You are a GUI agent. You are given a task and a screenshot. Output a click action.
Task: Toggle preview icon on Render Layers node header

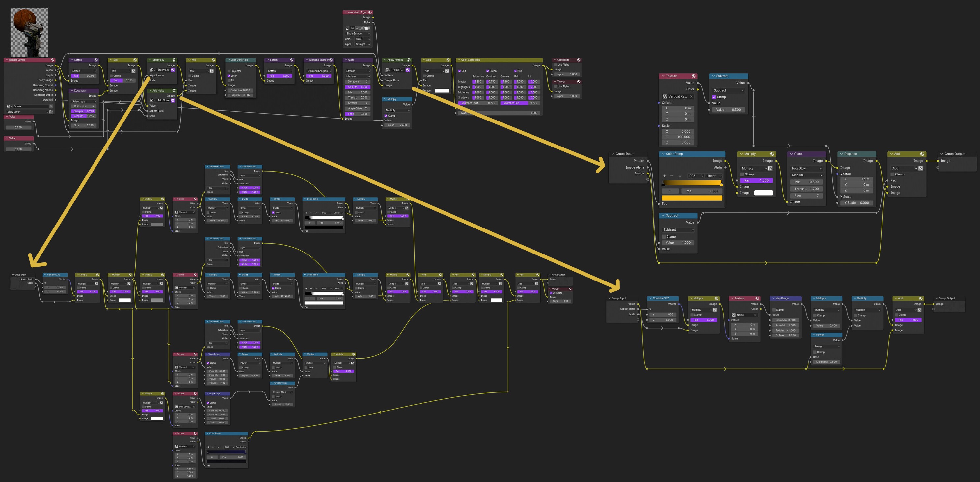pos(52,60)
